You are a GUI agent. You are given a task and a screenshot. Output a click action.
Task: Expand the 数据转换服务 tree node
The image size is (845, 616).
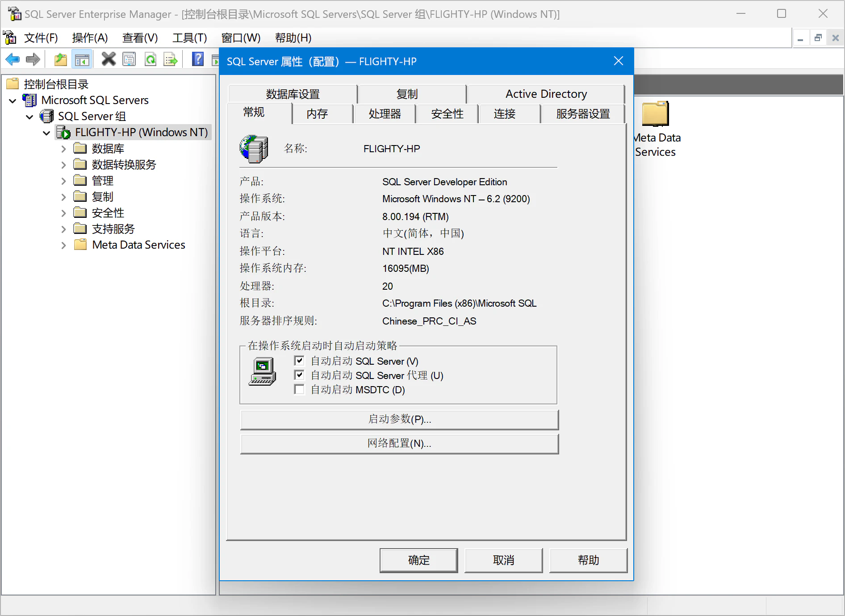pyautogui.click(x=63, y=165)
